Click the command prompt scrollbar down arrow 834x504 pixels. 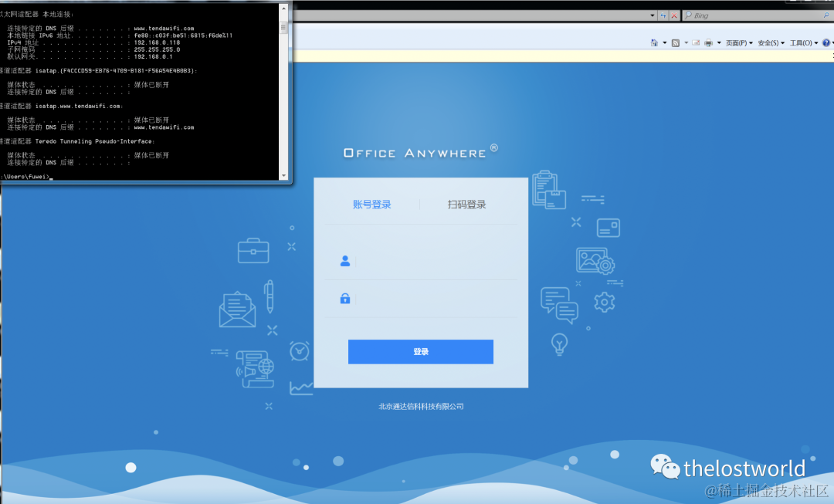(x=283, y=175)
